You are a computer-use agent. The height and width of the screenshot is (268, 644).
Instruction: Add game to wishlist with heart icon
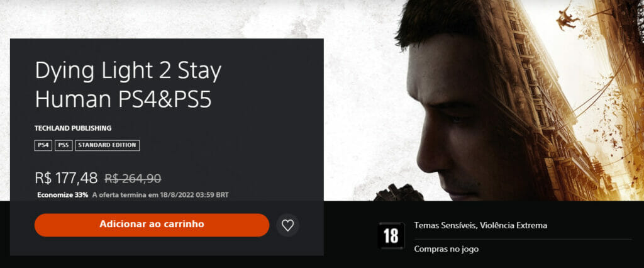287,225
